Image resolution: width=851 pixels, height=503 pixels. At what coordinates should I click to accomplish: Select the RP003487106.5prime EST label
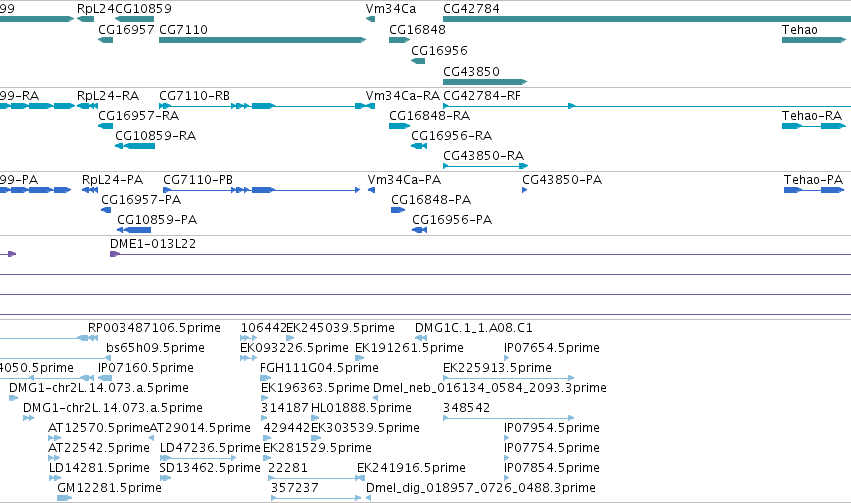[154, 328]
